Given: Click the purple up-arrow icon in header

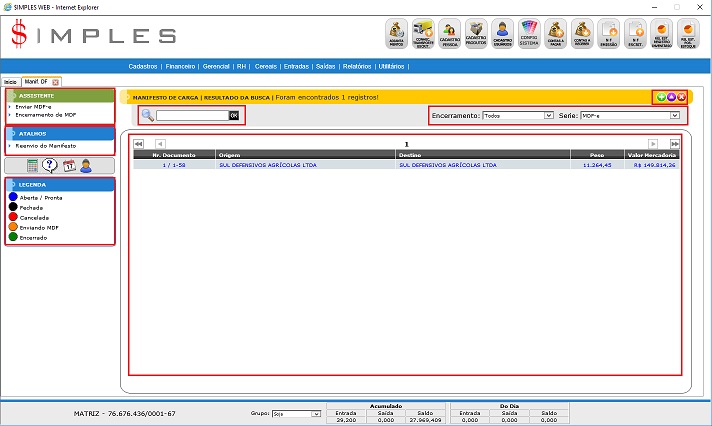Looking at the screenshot, I should (x=671, y=97).
